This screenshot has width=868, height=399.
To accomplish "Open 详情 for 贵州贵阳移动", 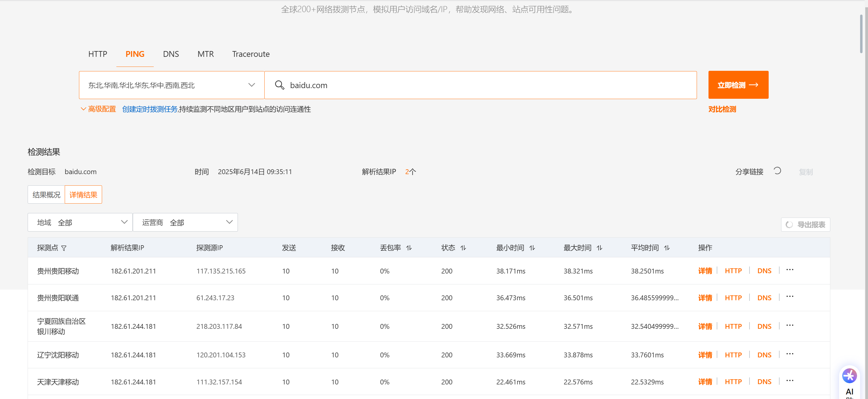I will pos(705,271).
